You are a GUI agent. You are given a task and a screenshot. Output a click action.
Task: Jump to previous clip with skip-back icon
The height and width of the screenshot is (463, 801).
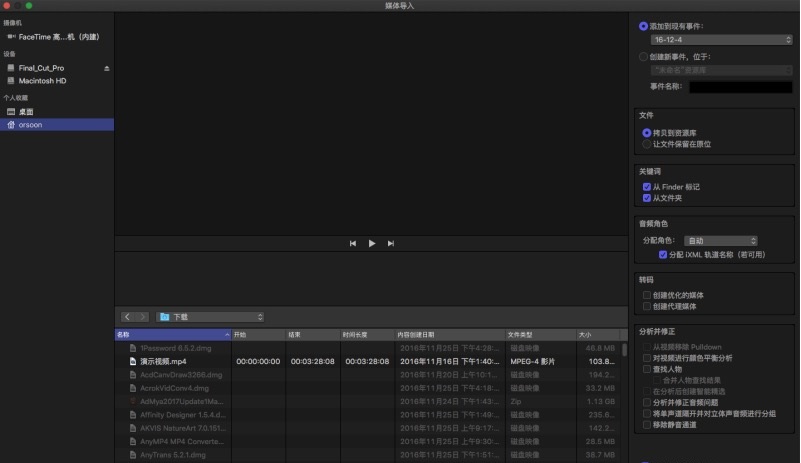point(353,243)
